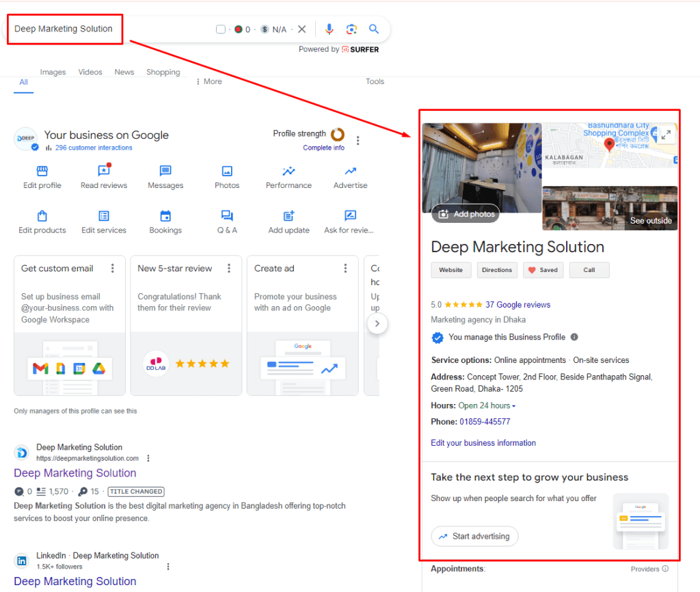
Task: Open Read reviews icon
Action: click(104, 170)
